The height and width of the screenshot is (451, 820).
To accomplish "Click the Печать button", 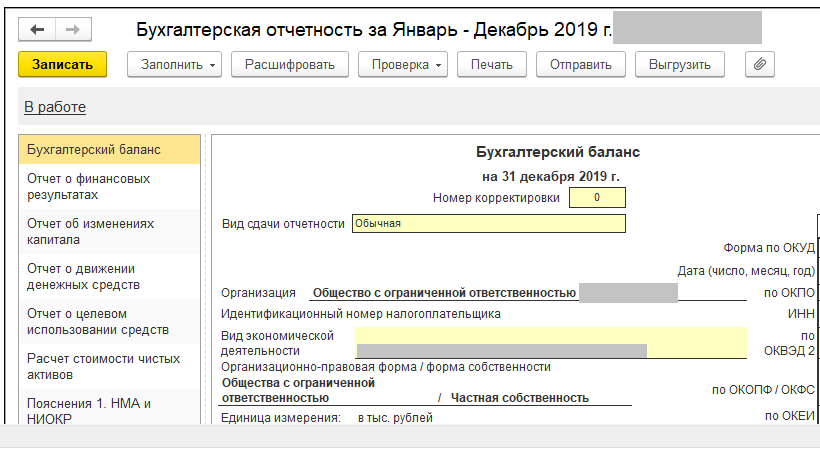I will [492, 64].
